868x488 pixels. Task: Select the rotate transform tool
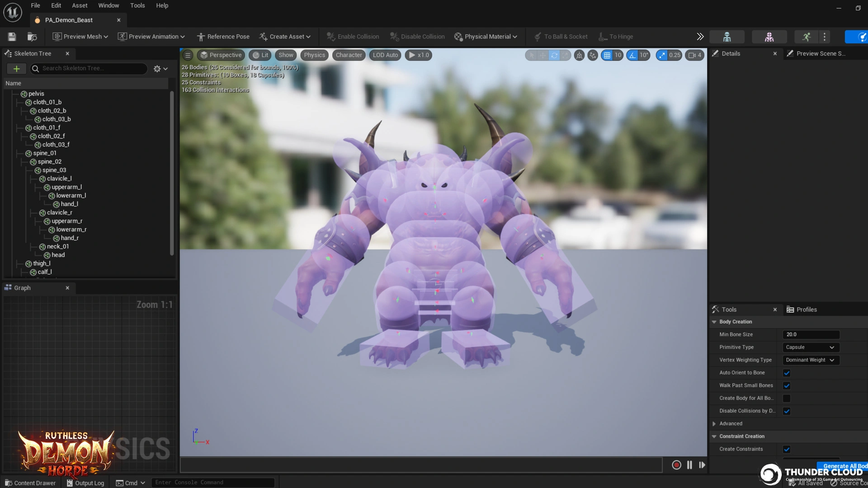[554, 55]
